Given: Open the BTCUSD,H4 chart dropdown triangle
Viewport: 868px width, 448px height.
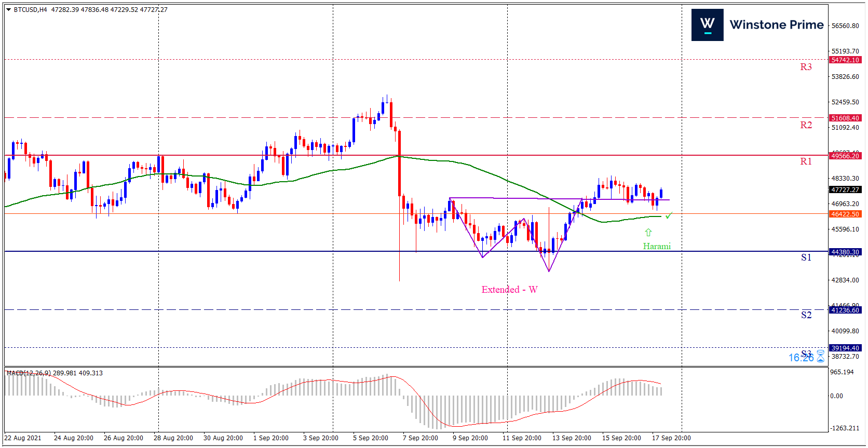Looking at the screenshot, I should coord(8,10).
